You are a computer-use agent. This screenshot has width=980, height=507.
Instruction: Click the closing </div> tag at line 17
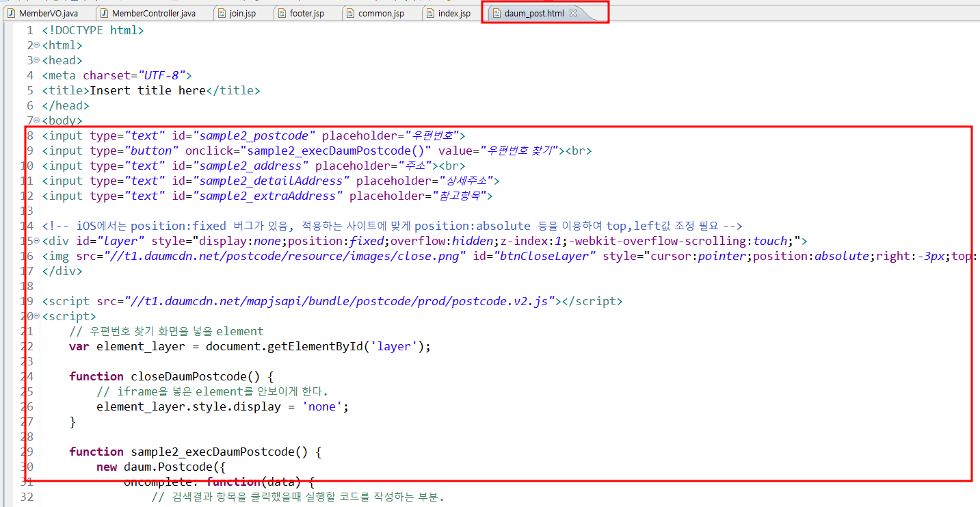[62, 271]
